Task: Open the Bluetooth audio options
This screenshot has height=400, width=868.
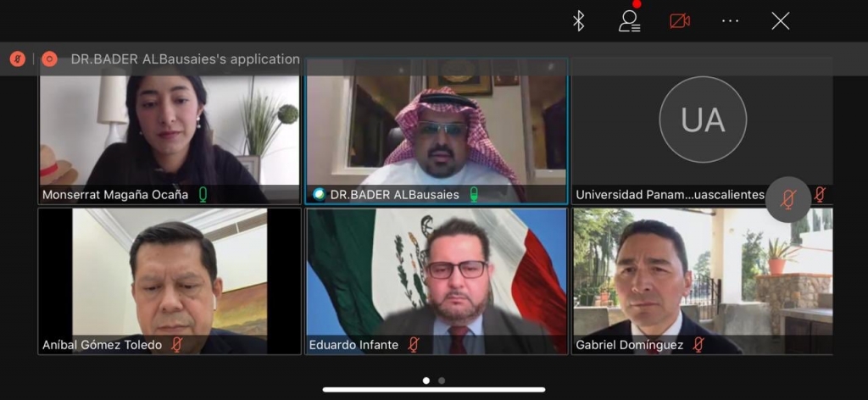Action: coord(579,21)
